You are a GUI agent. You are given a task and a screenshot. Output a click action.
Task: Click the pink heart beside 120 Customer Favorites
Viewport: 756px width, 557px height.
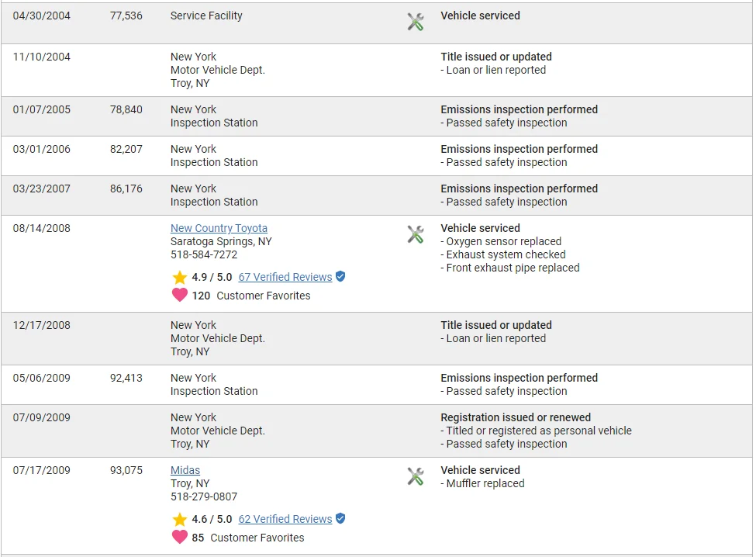tap(180, 295)
